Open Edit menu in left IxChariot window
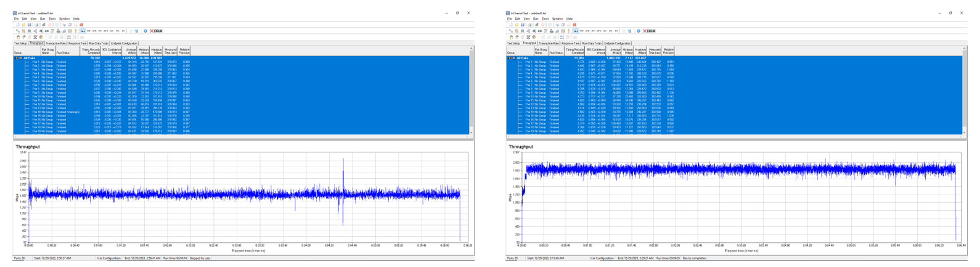This screenshot has width=980, height=267. point(25,18)
